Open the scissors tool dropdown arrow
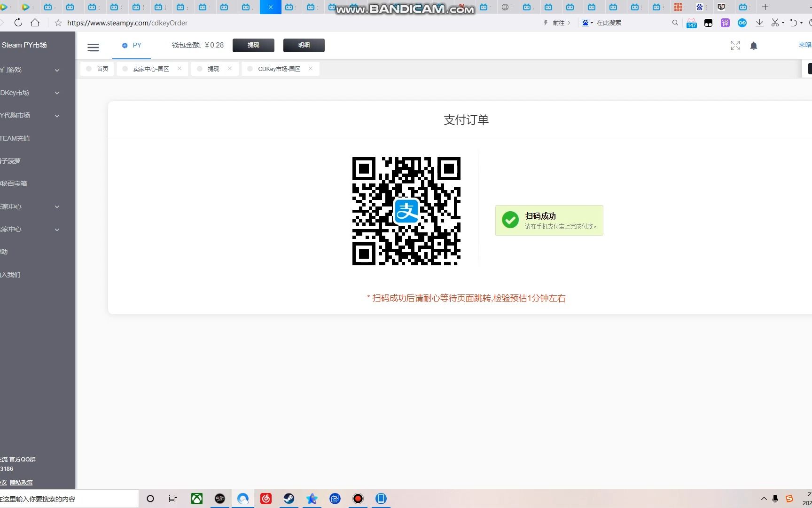 pyautogui.click(x=783, y=23)
